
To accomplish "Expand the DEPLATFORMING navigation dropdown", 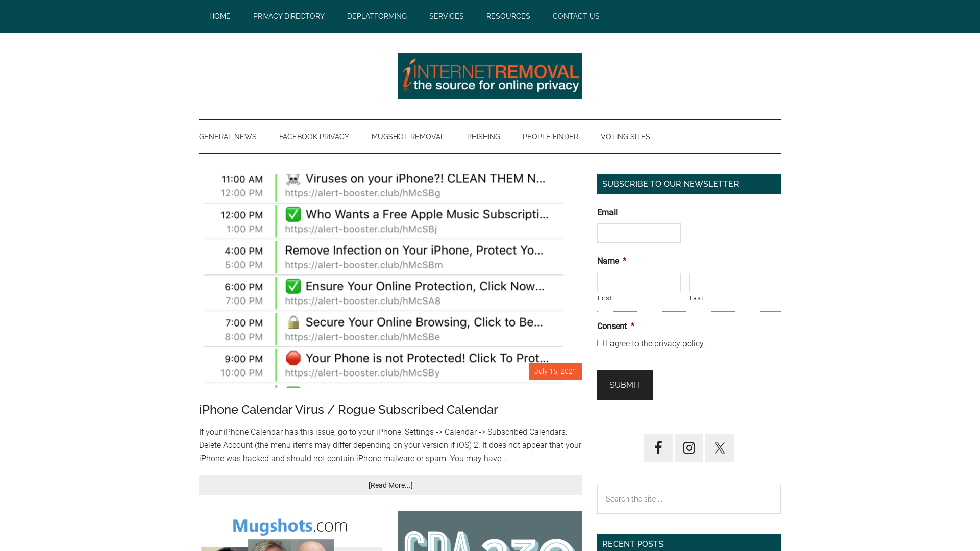I will [376, 16].
